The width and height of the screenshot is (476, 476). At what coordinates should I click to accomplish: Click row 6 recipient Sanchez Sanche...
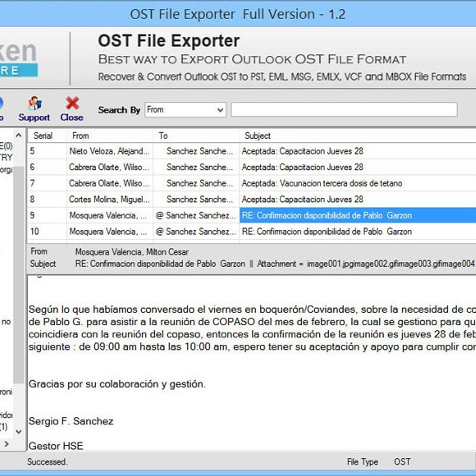point(200,167)
